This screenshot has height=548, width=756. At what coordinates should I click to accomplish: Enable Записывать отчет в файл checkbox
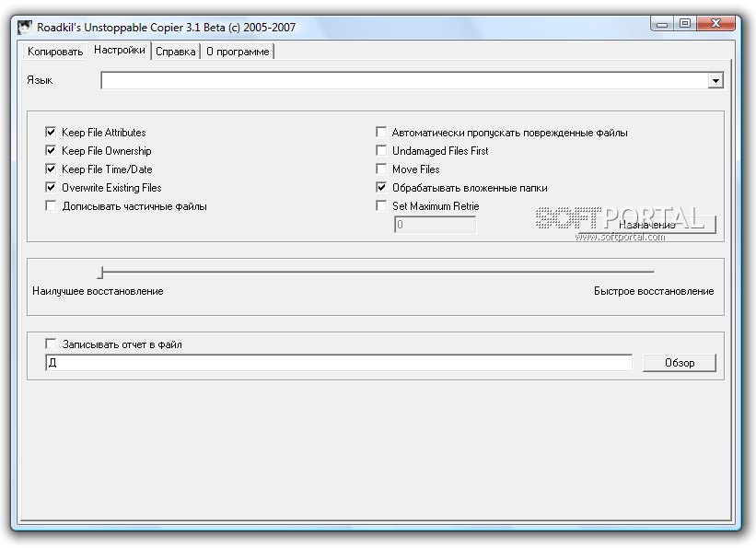(x=51, y=344)
